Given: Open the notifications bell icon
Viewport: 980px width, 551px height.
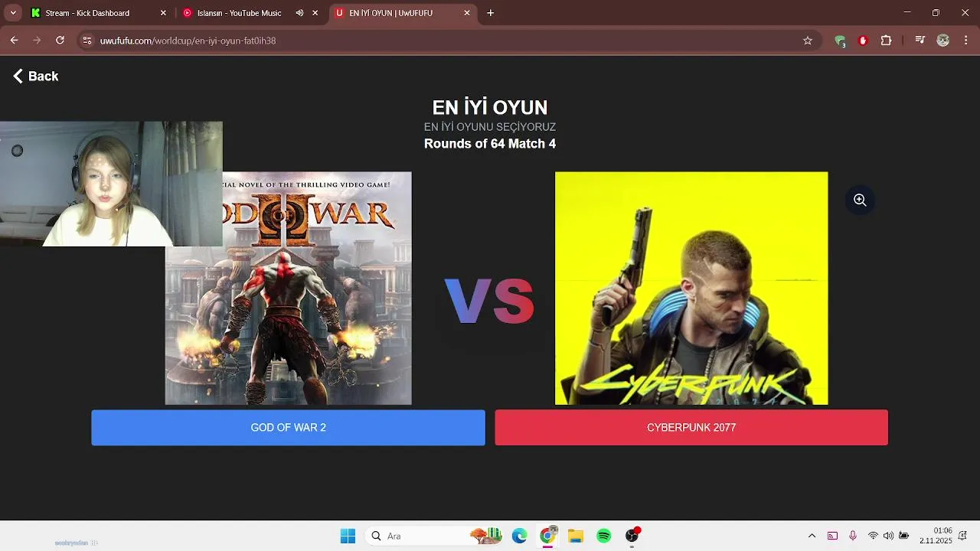Looking at the screenshot, I should click(x=962, y=536).
